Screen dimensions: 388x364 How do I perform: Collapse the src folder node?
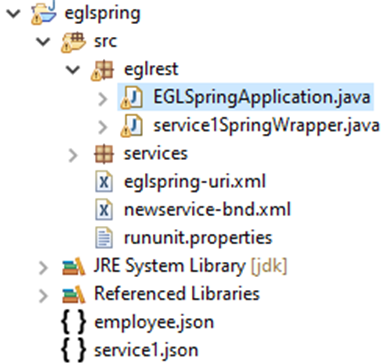tap(43, 42)
